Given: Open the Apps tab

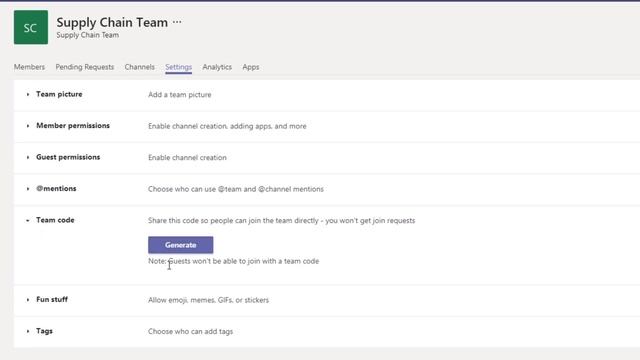Looking at the screenshot, I should click(251, 67).
